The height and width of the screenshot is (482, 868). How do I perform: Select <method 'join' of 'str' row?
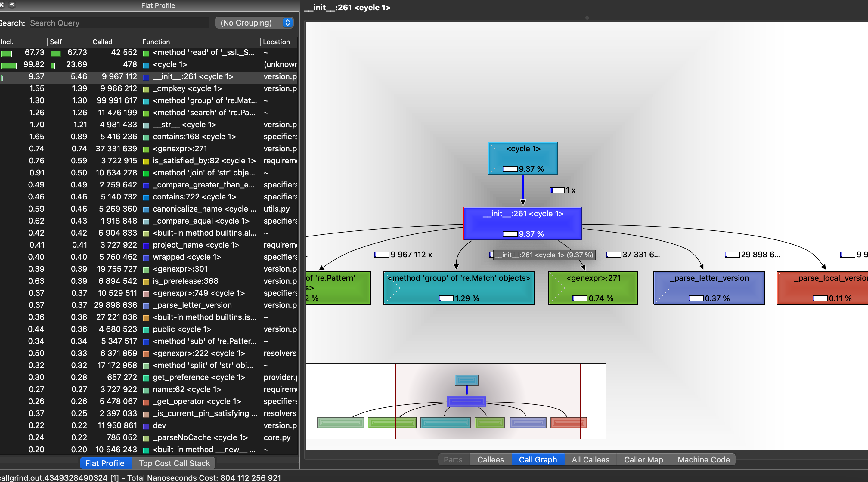click(x=149, y=173)
